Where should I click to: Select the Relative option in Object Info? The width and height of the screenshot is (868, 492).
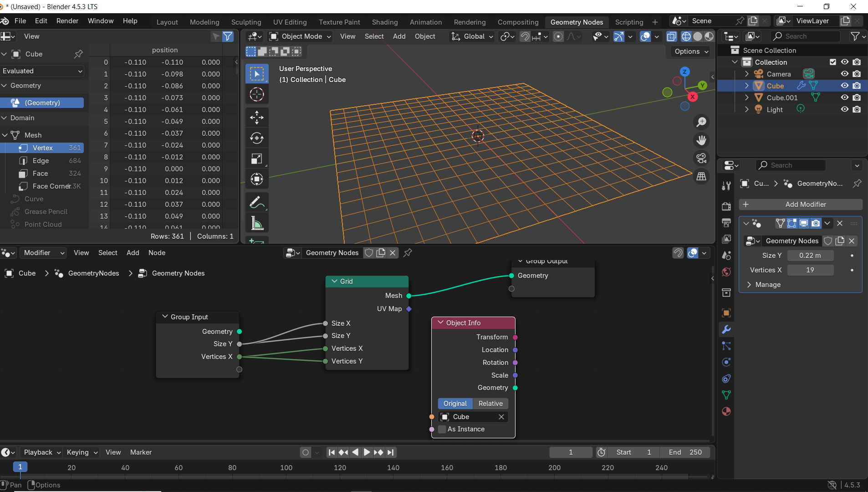coord(490,404)
